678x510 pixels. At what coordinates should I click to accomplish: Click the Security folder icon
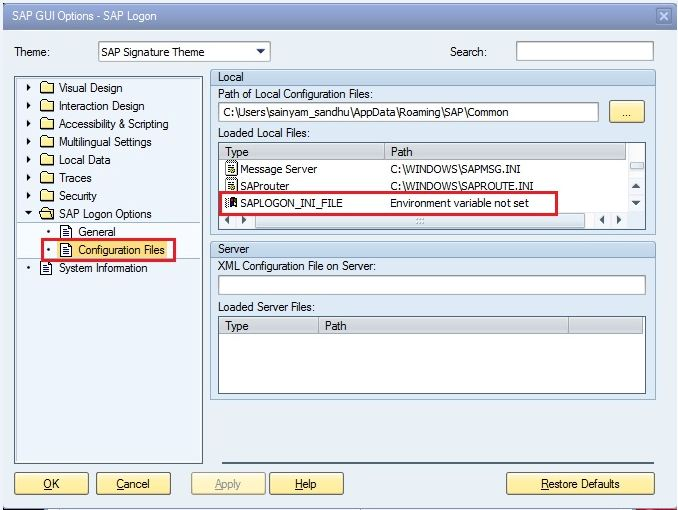[47, 196]
